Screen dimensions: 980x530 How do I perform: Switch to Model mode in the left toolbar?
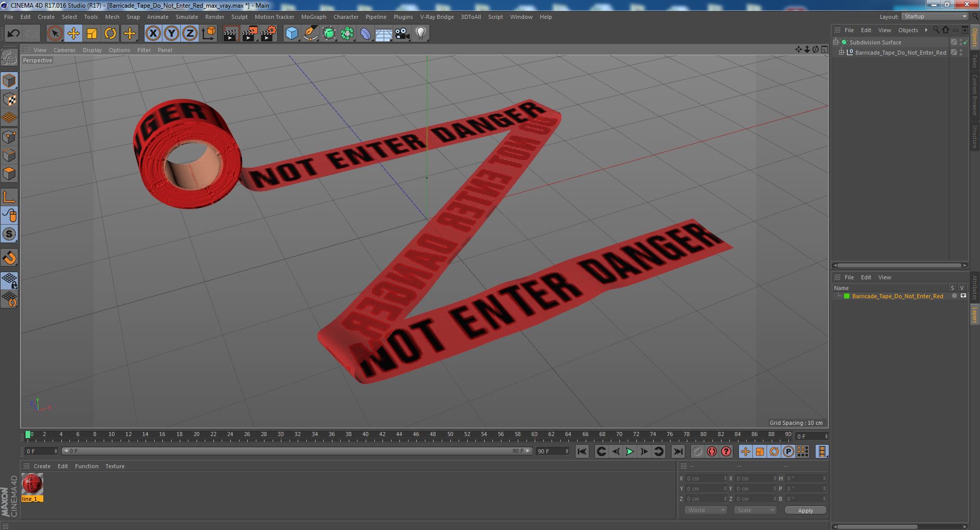tap(9, 81)
